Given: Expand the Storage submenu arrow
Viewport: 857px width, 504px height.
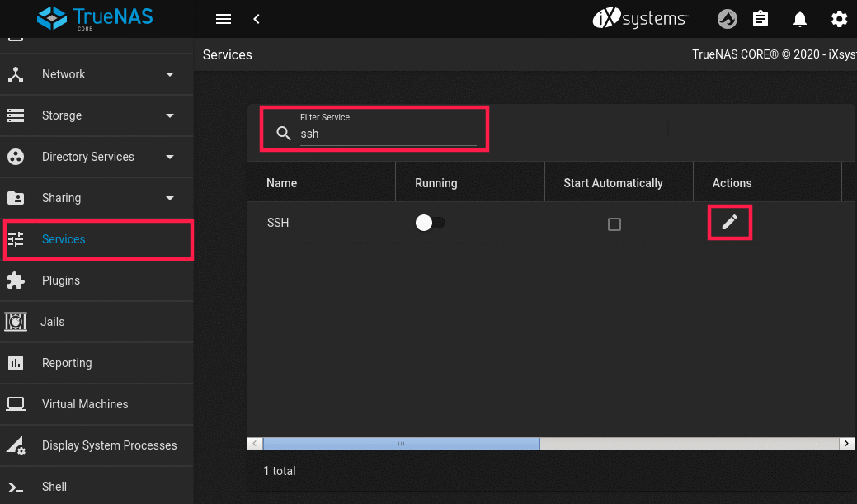Looking at the screenshot, I should [170, 115].
